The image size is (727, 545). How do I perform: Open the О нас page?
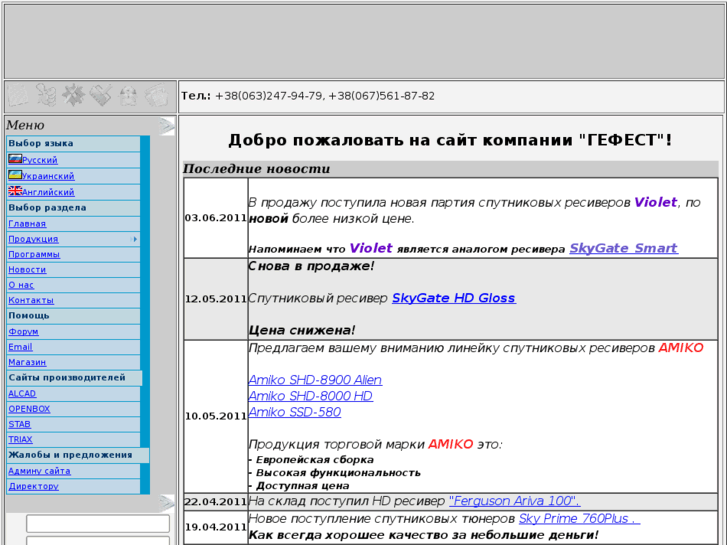coord(21,285)
